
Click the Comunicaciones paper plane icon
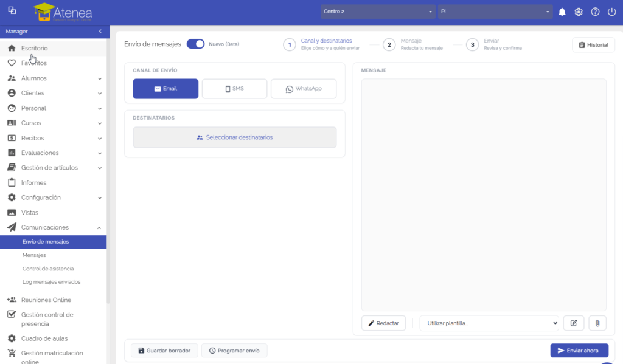tap(12, 227)
